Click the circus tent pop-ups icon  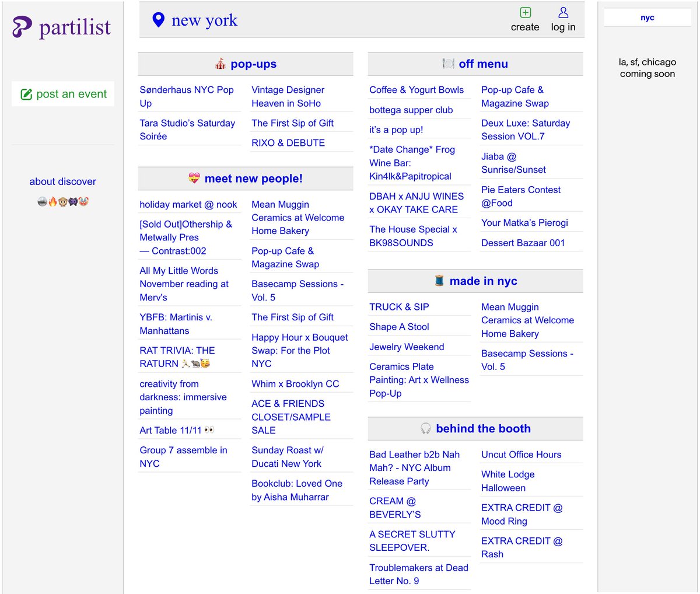click(220, 64)
